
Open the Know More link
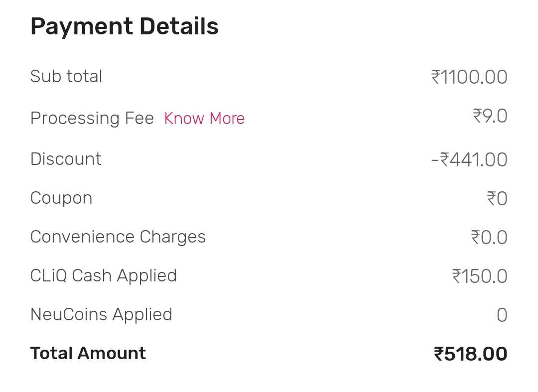pos(204,119)
